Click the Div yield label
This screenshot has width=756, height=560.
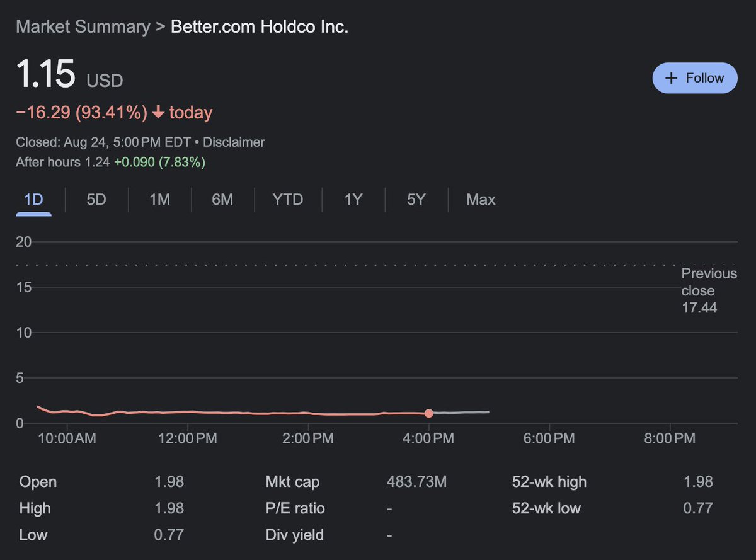(295, 535)
